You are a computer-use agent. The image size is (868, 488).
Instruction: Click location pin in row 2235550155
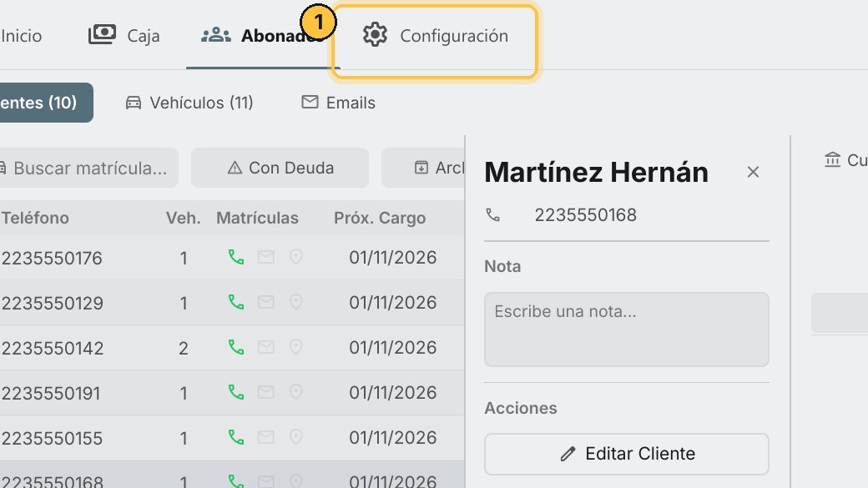(296, 437)
